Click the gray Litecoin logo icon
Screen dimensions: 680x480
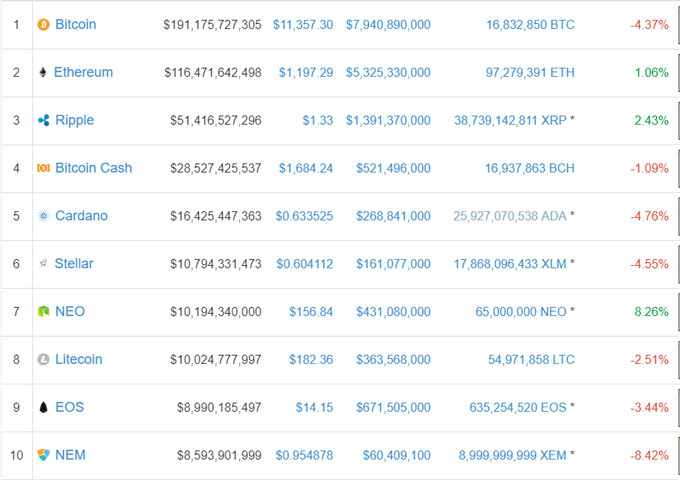click(43, 359)
